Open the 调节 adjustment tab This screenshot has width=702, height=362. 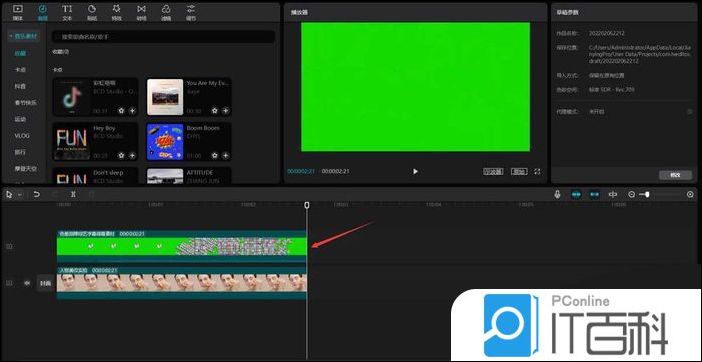[x=191, y=13]
